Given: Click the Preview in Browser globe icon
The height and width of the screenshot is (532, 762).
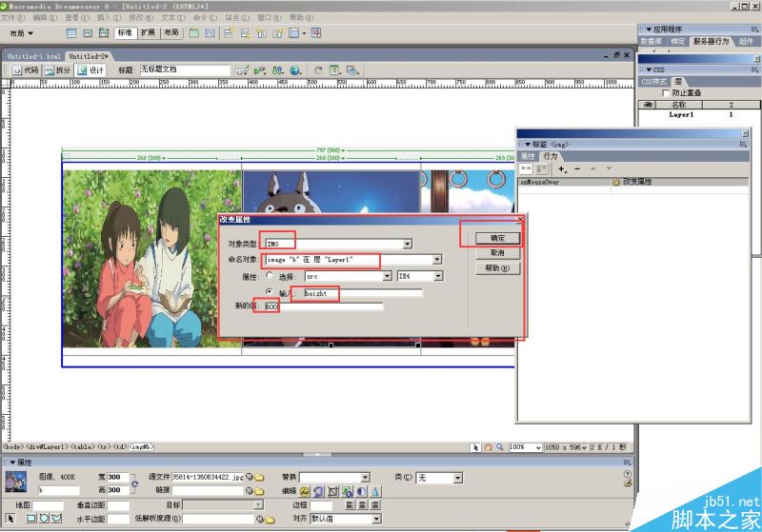Looking at the screenshot, I should click(x=295, y=70).
